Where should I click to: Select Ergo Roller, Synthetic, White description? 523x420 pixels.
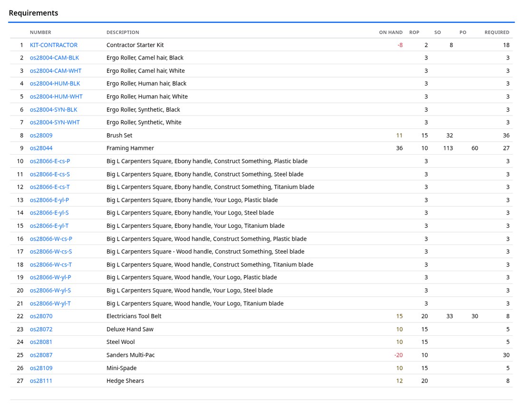(x=144, y=122)
